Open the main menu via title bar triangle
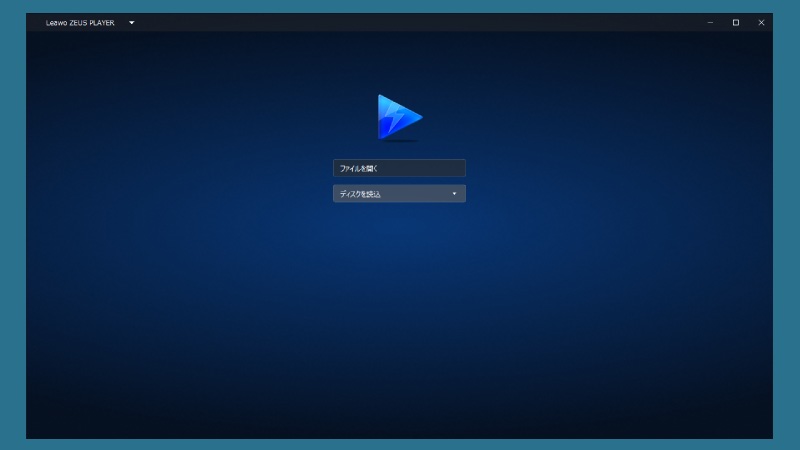The height and width of the screenshot is (450, 800). (131, 22)
